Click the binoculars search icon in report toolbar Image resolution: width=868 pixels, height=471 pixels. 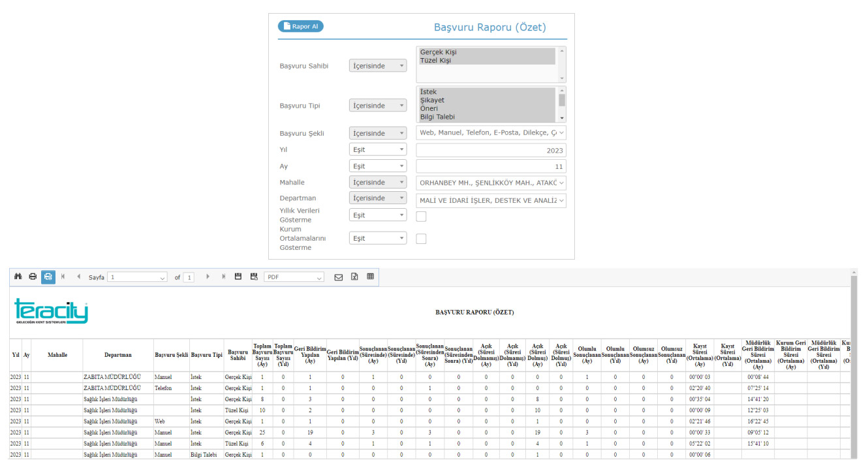coord(18,277)
